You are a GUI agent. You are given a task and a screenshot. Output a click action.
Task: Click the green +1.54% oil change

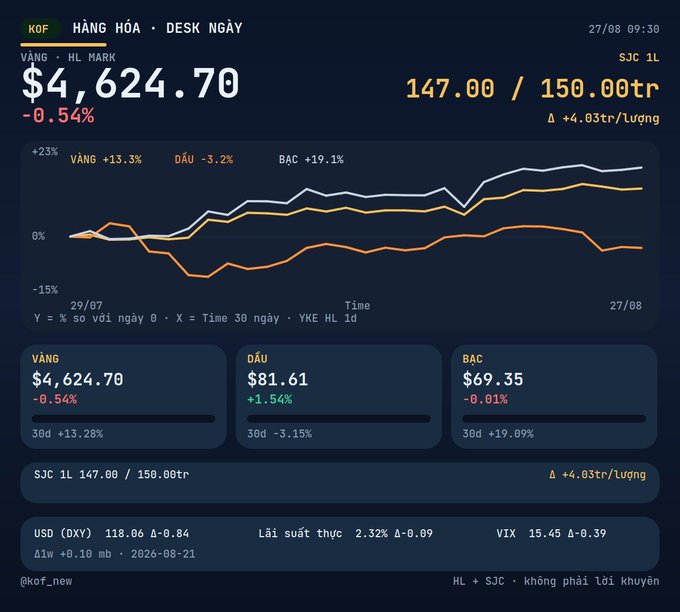coord(270,399)
